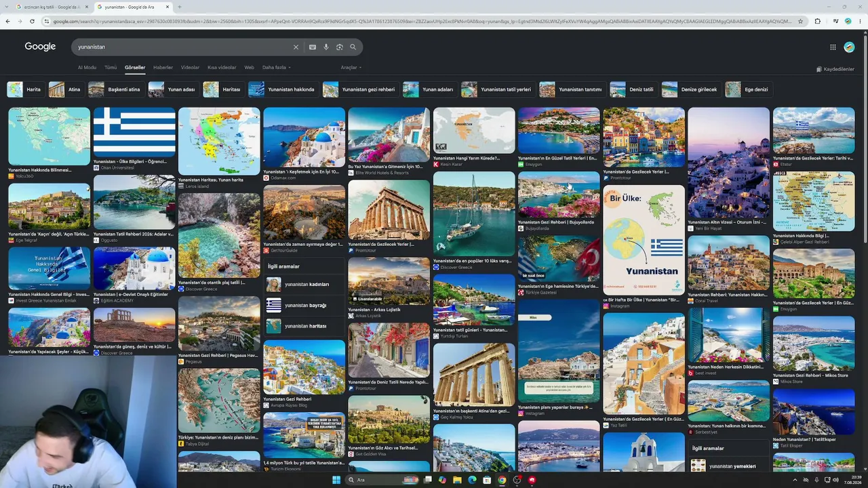The width and height of the screenshot is (868, 488).
Task: Filter images by the 'Harita' chip
Action: tap(24, 89)
